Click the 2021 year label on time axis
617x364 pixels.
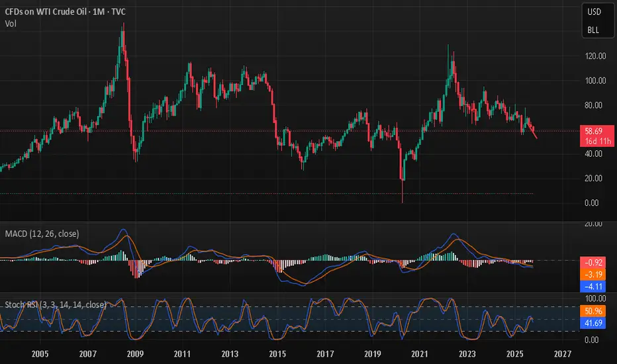click(416, 354)
